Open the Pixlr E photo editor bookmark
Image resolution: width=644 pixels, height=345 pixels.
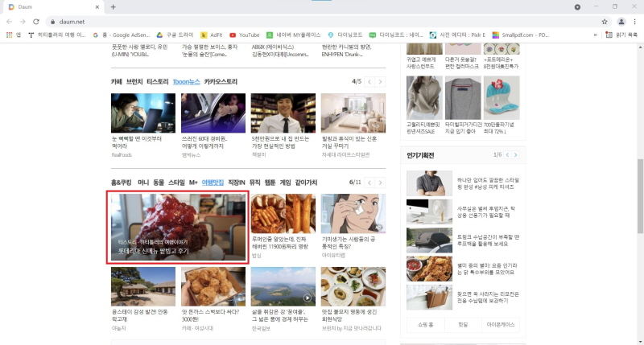(x=457, y=35)
